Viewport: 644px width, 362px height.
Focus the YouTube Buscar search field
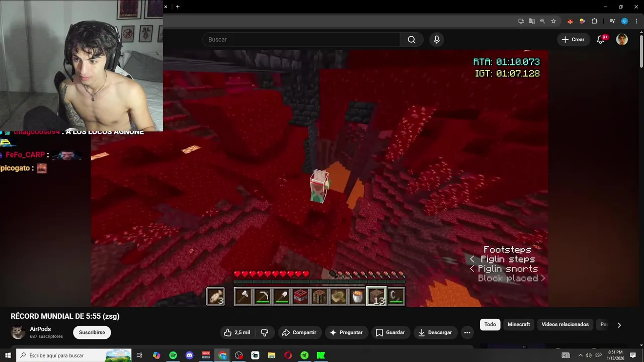pos(301,40)
